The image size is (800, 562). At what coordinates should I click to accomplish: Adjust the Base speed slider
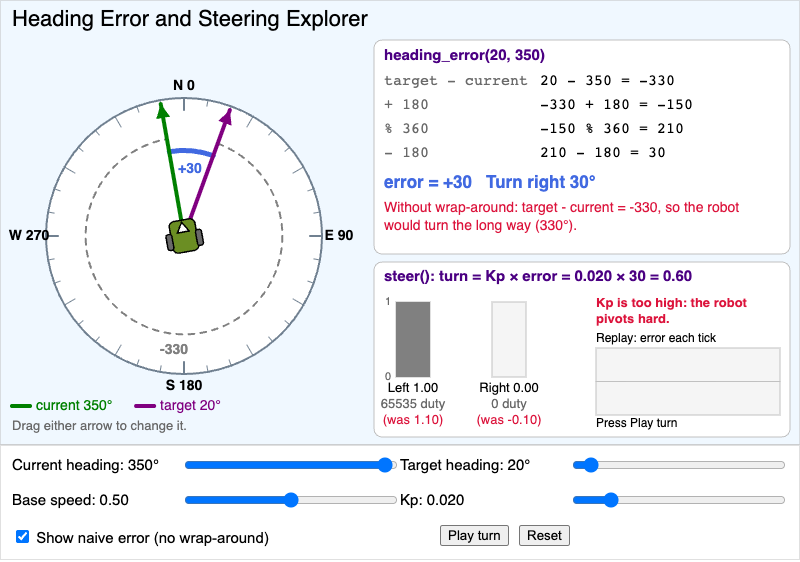[x=290, y=500]
